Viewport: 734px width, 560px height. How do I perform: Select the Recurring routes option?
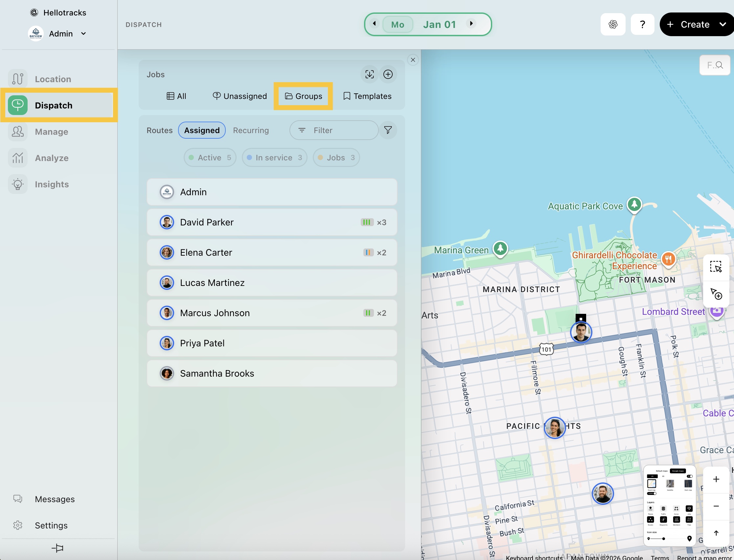251,130
